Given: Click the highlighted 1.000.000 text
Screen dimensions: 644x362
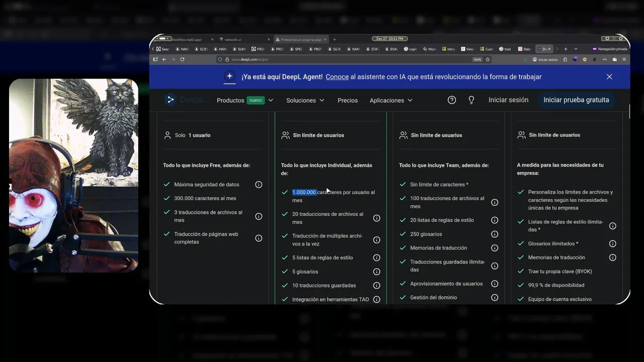Looking at the screenshot, I should [x=304, y=192].
